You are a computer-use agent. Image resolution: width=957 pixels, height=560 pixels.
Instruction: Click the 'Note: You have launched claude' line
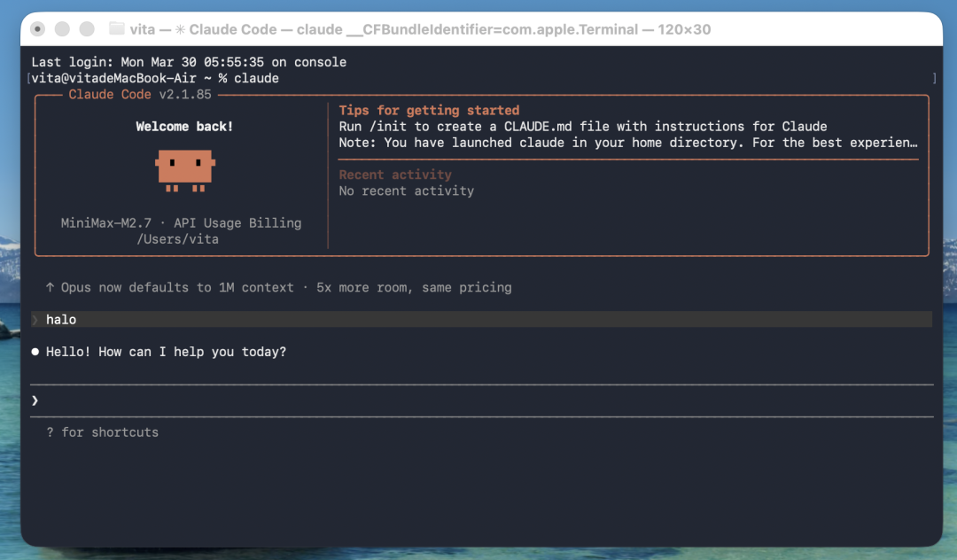tap(628, 143)
